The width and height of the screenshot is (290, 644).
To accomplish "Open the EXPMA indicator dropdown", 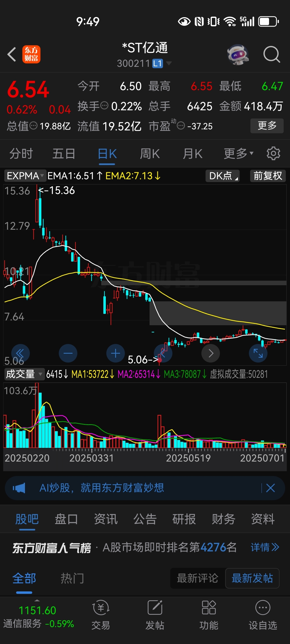I will [x=25, y=176].
